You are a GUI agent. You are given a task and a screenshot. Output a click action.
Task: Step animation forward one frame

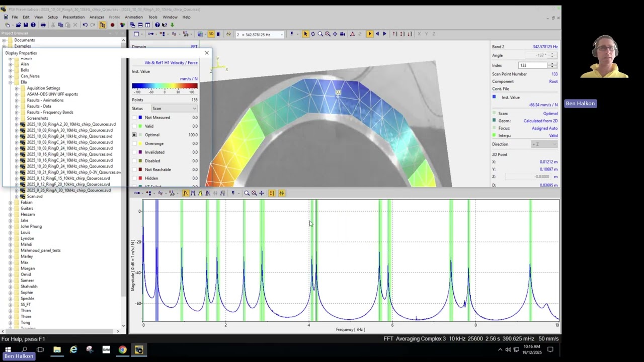pos(385,34)
